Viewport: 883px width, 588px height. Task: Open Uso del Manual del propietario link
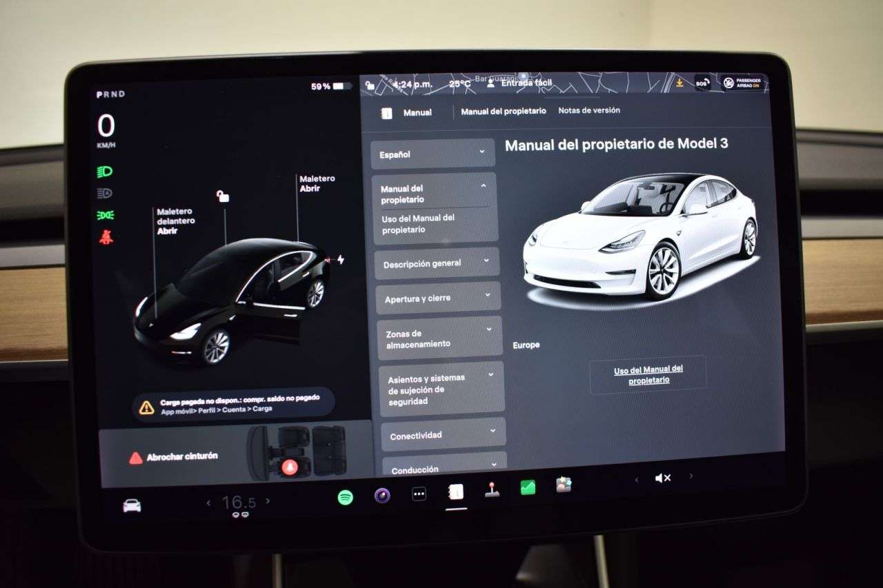[647, 373]
